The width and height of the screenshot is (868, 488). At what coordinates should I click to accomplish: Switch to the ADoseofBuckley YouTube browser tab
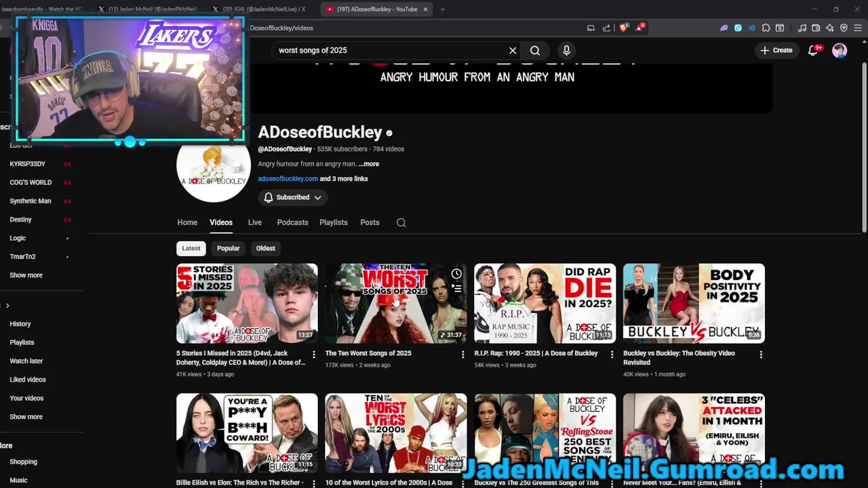[376, 9]
